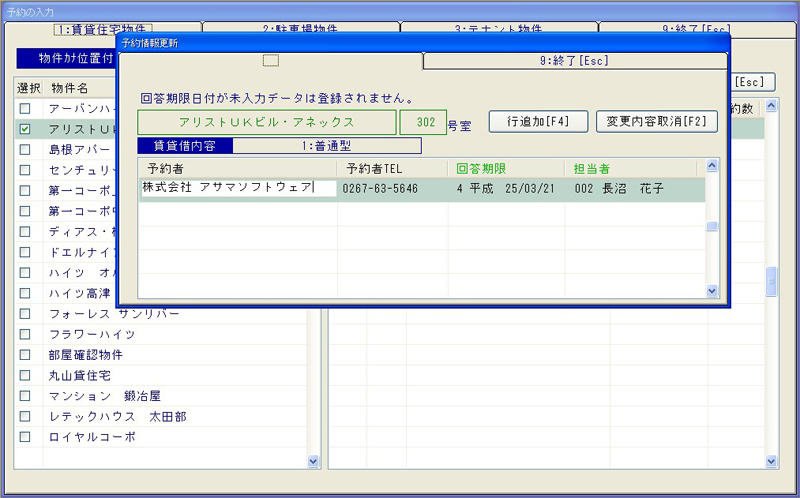Select the blank first tab in the dialog
The height and width of the screenshot is (498, 800).
point(270,61)
